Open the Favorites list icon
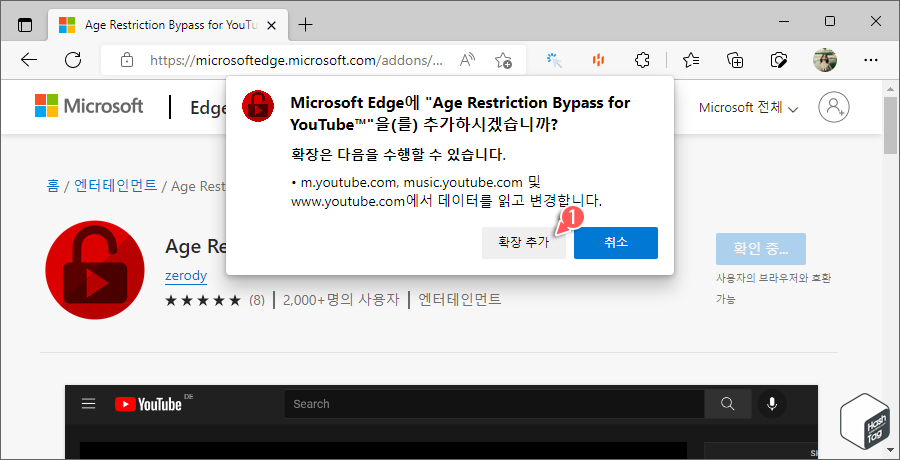The width and height of the screenshot is (900, 460). (691, 60)
